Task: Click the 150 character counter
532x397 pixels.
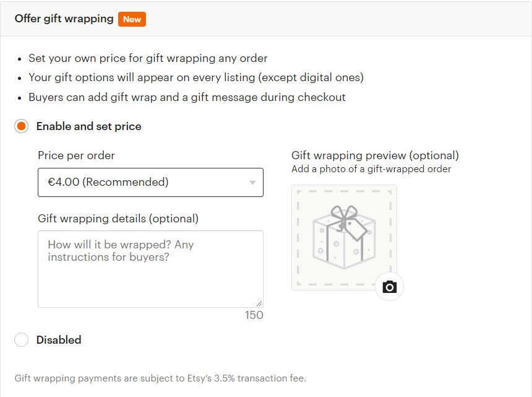Action: click(254, 315)
